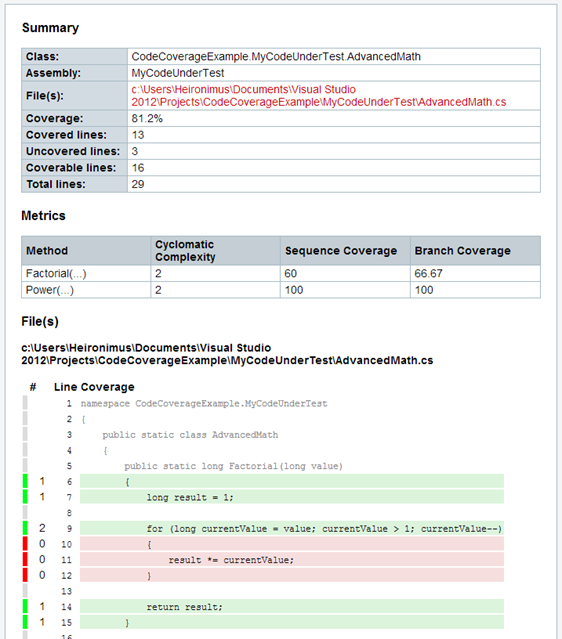562x639 pixels.
Task: Open the red AdvancedMath.cs file link
Action: click(318, 96)
